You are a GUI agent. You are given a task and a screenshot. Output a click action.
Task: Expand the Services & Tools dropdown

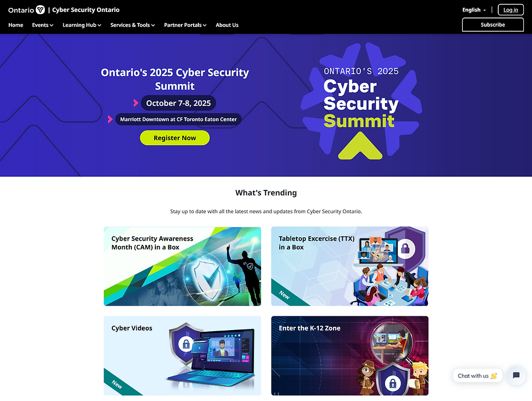(132, 25)
